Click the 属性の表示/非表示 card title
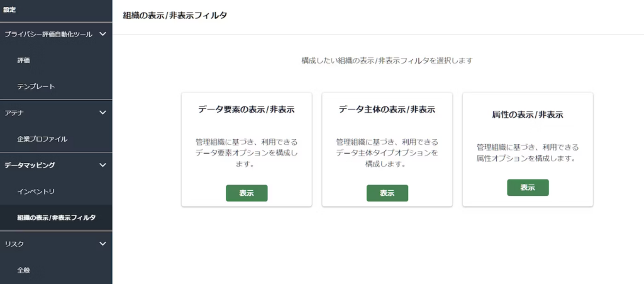Viewport: 644px width, 284px height. 527,115
